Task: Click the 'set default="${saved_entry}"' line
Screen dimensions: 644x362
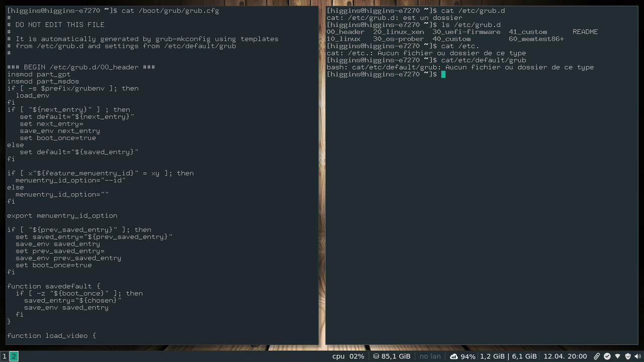Action: 79,152
